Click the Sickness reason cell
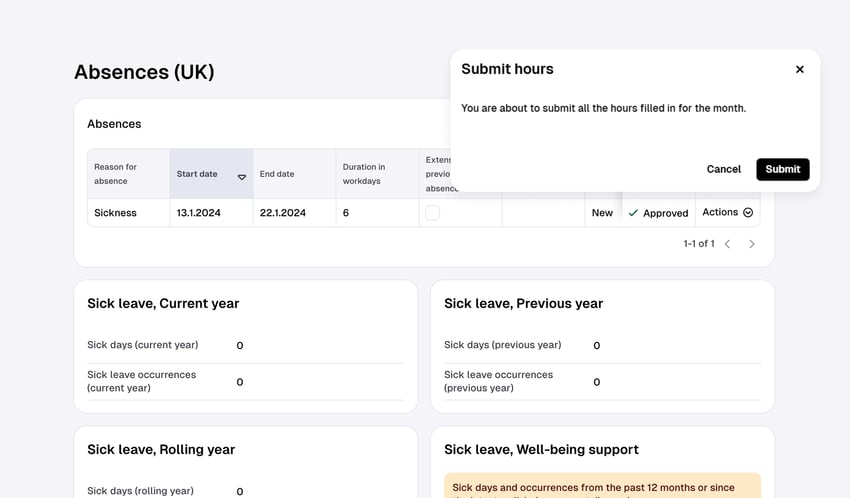This screenshot has width=850, height=498. coord(116,213)
